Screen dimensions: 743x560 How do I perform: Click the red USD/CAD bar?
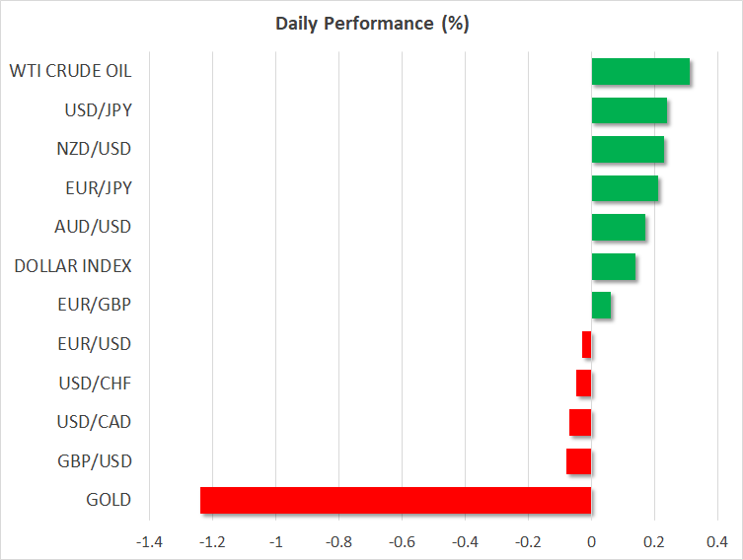(x=580, y=422)
